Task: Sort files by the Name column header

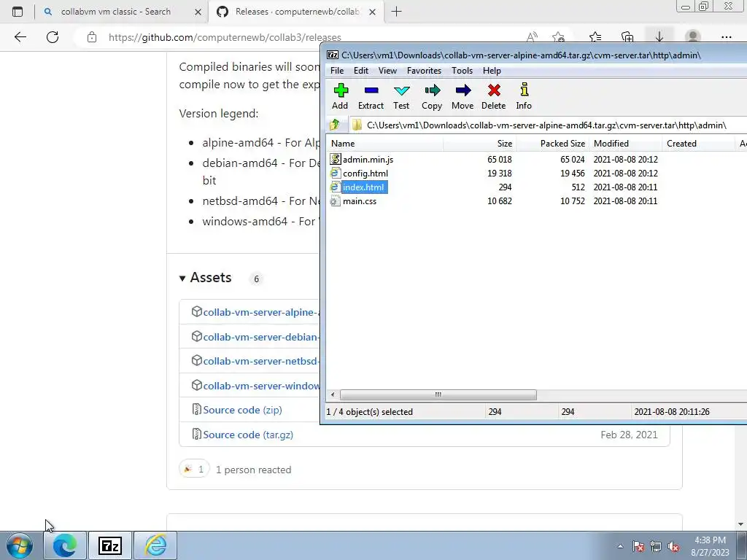Action: coord(385,144)
